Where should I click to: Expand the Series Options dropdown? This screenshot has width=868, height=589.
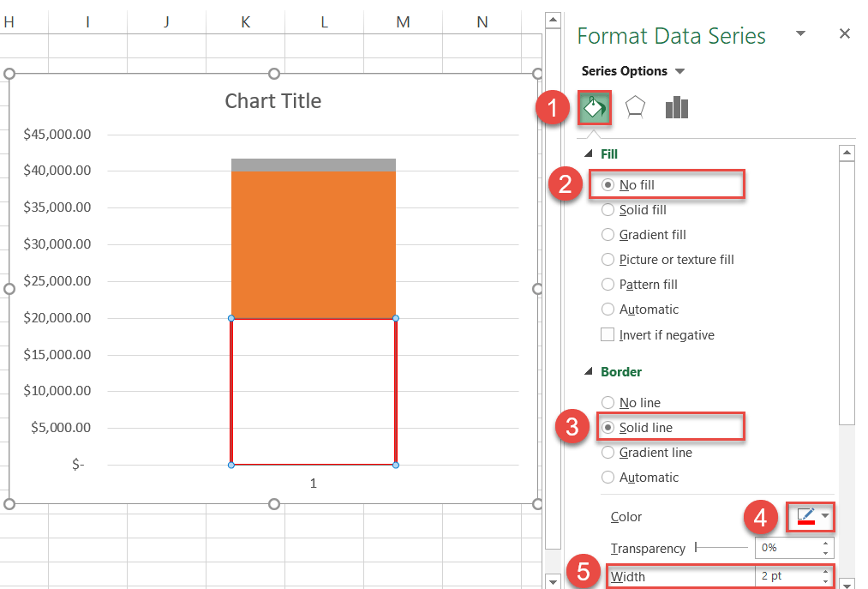pos(679,71)
